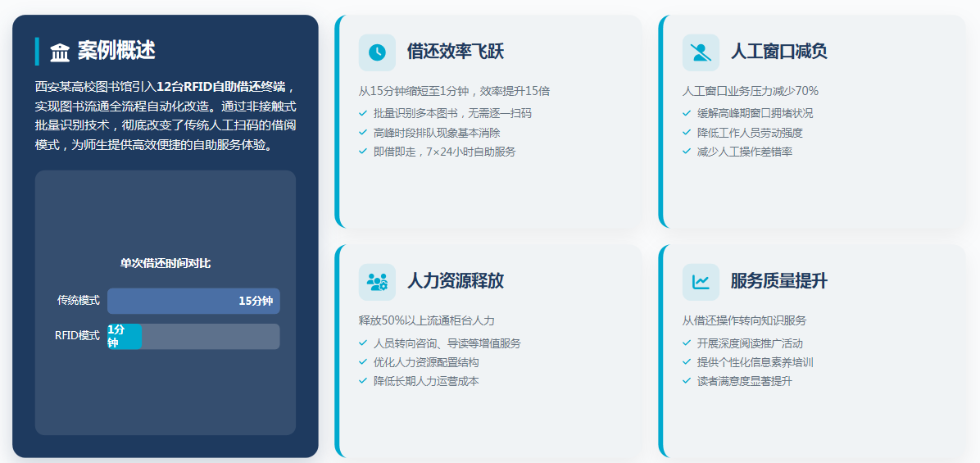Select the 人工窗口减负 card heading
The height and width of the screenshot is (463, 980).
778,52
